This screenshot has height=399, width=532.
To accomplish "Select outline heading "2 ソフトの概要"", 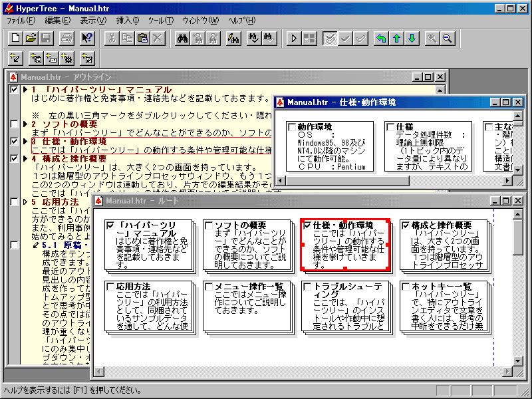I will point(65,124).
